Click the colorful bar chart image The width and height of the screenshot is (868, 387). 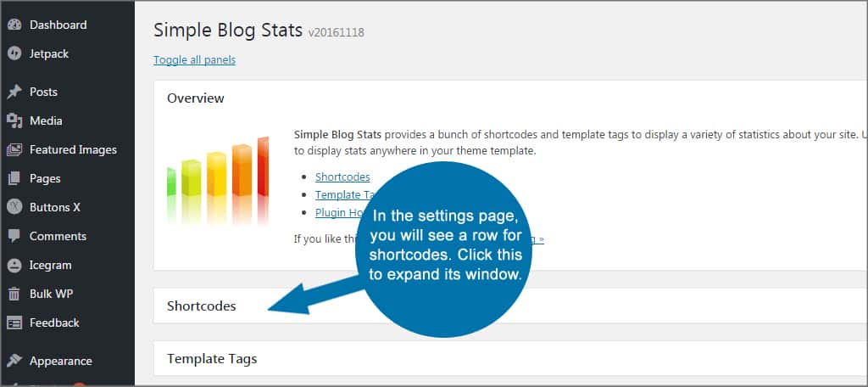[218, 181]
